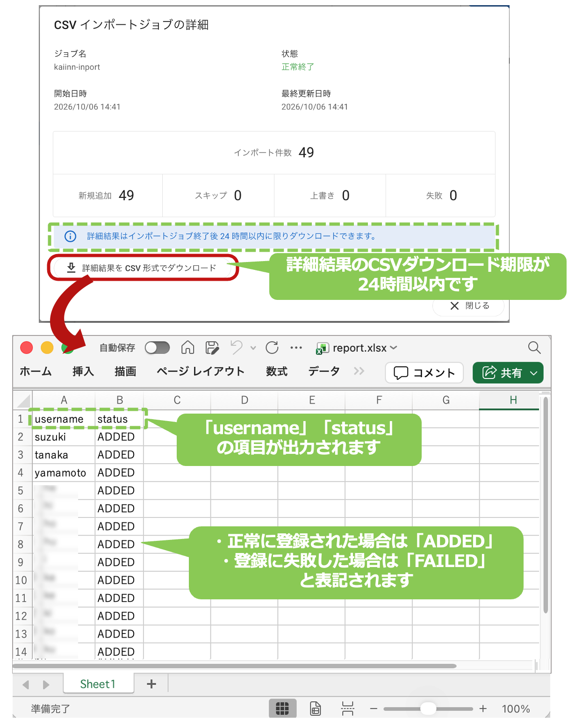Select cell with 'suzuki'
575x728 pixels.
(x=64, y=437)
